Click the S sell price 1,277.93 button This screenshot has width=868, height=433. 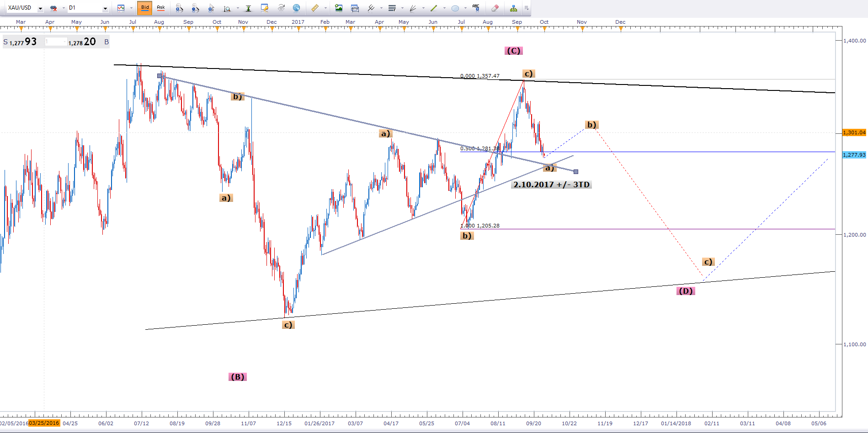(x=21, y=42)
